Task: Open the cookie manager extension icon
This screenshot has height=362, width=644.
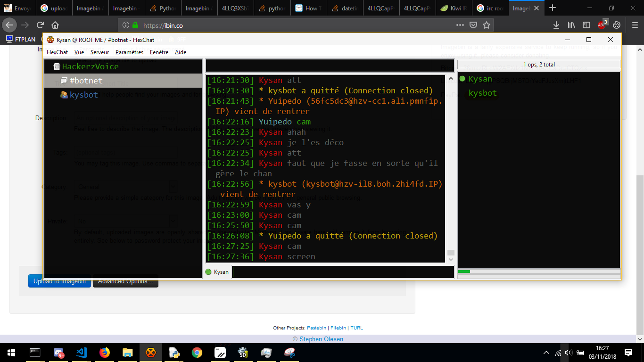Action: [617, 25]
